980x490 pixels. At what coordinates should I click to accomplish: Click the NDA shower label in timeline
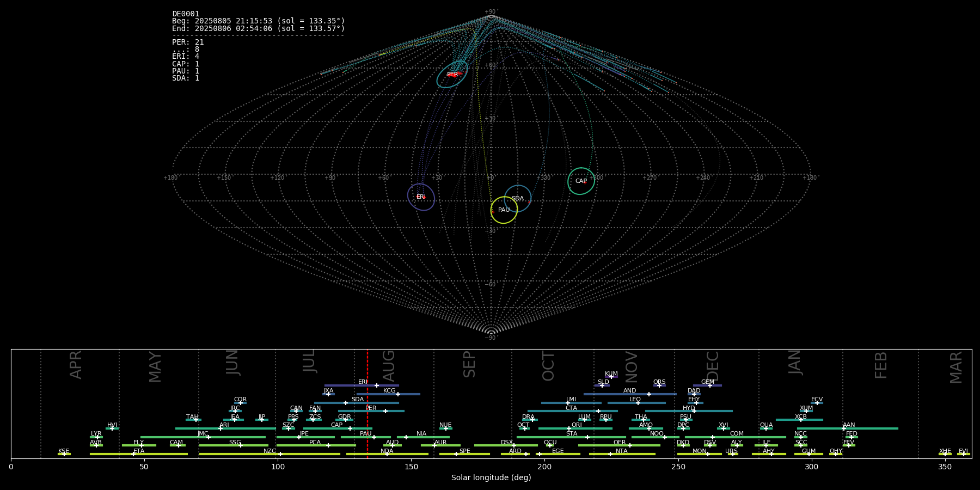387,451
